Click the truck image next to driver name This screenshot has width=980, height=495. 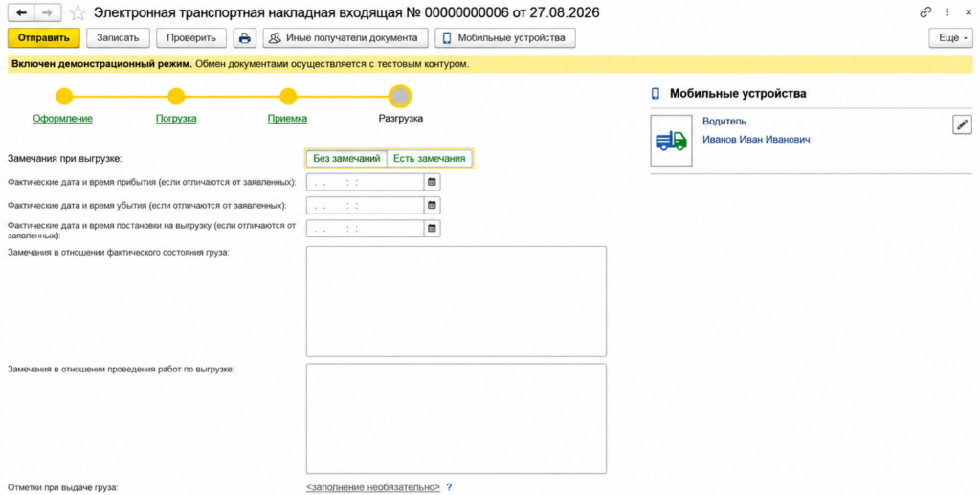(671, 141)
